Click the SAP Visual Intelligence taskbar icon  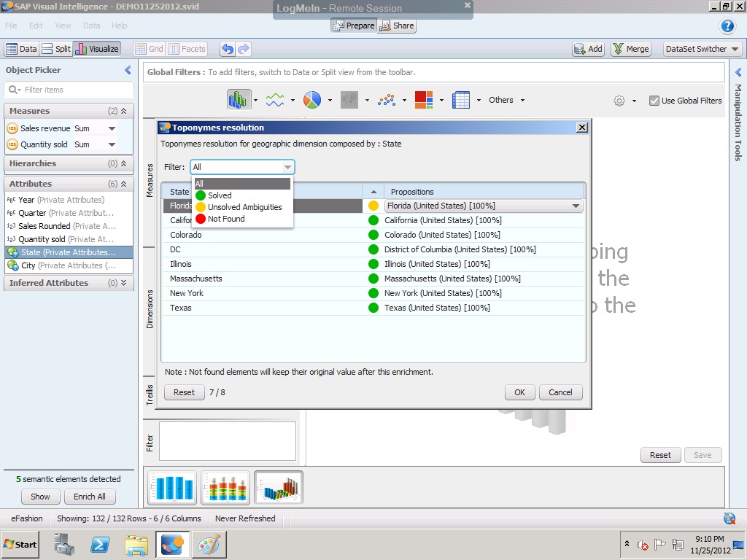[172, 544]
